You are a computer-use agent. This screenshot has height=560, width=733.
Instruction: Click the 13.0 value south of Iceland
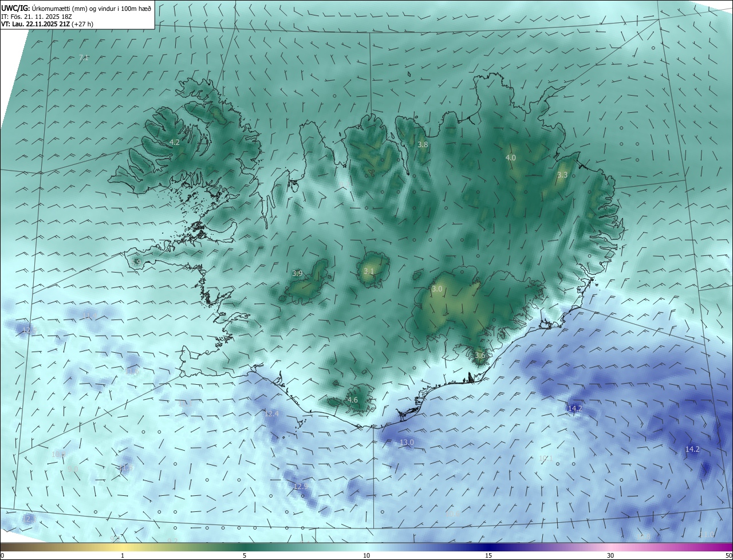tap(407, 443)
